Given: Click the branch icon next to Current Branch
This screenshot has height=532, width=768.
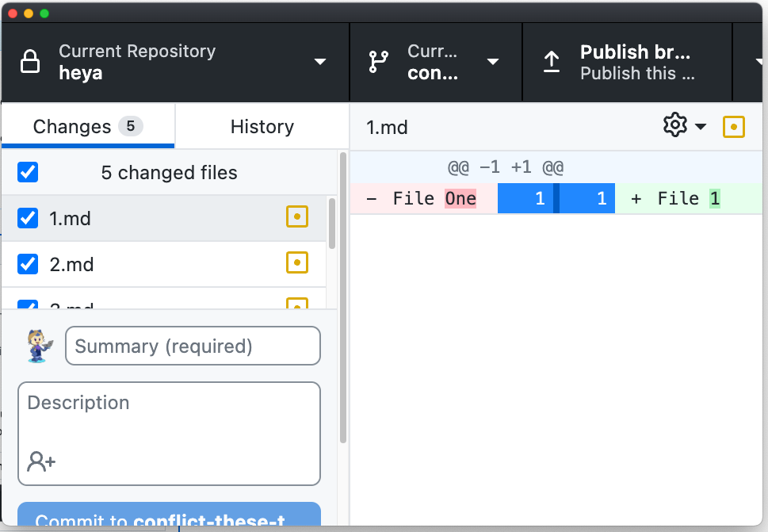Looking at the screenshot, I should (x=378, y=61).
